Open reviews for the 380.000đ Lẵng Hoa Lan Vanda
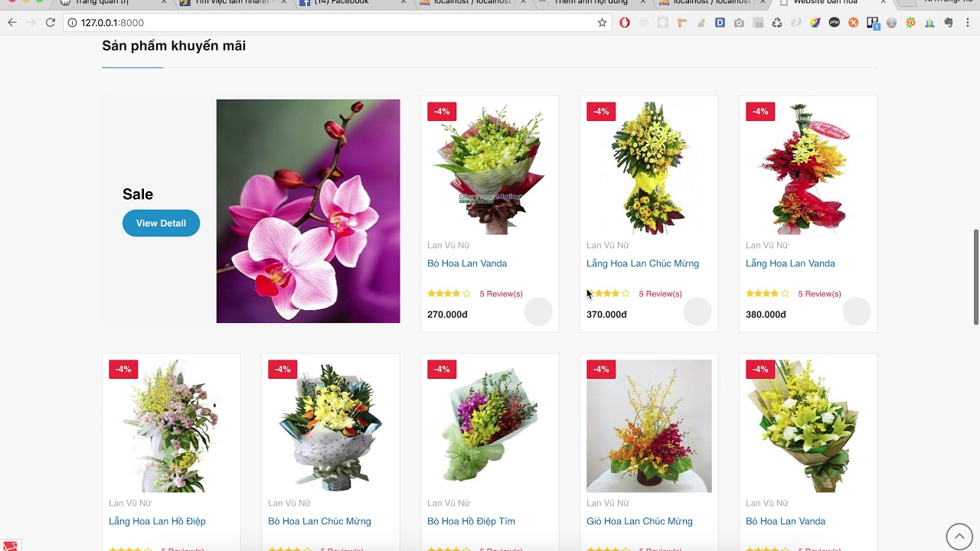The width and height of the screenshot is (980, 551). click(819, 294)
